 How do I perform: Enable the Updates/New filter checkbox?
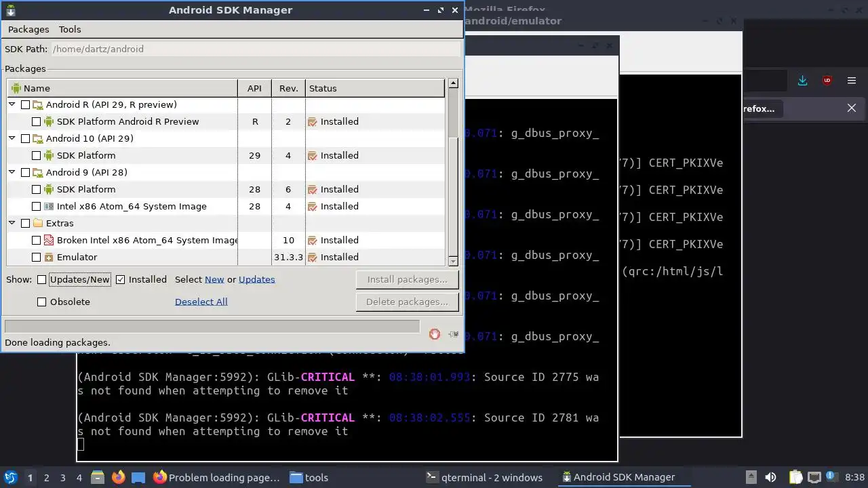(x=42, y=280)
